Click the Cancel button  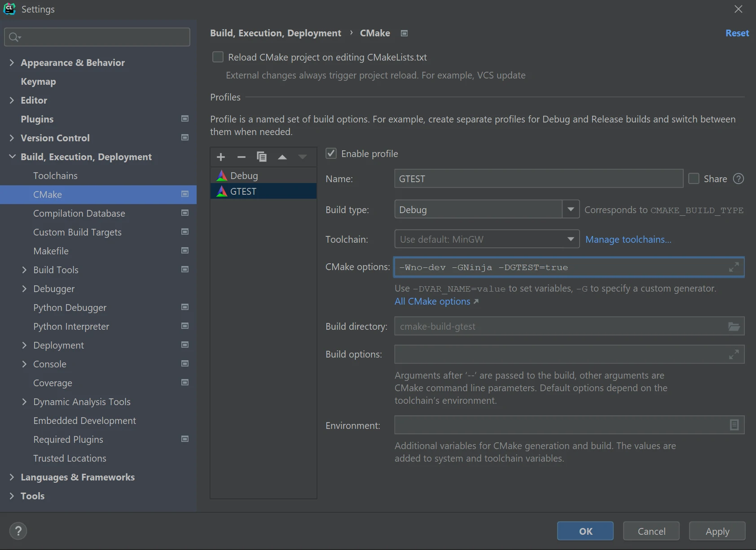(651, 531)
